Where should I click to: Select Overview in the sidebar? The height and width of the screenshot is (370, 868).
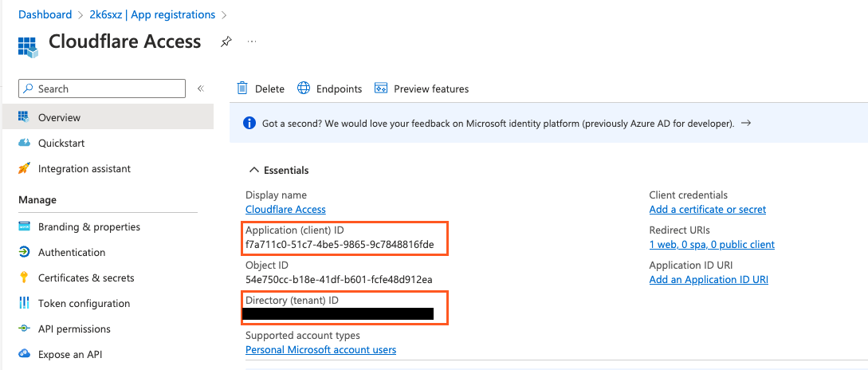59,117
